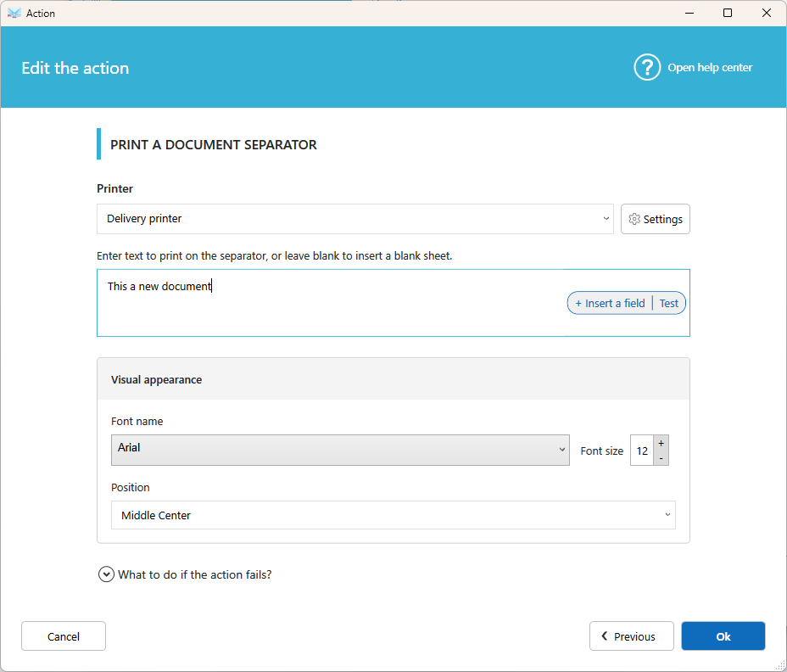Screen dimensions: 787x672
Task: Close the Action window
Action: coord(767,13)
